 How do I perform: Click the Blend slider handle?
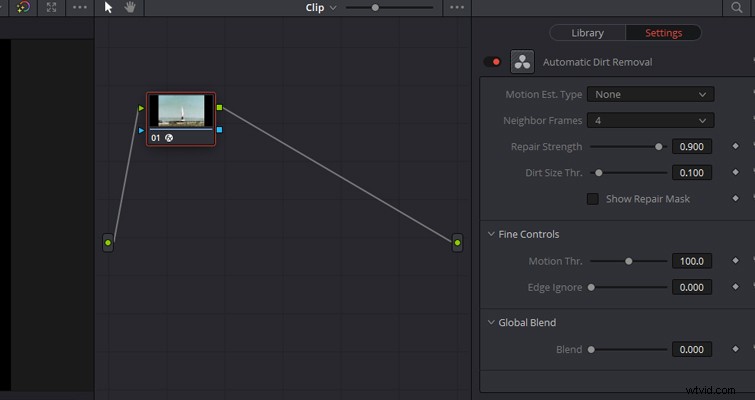pyautogui.click(x=591, y=350)
